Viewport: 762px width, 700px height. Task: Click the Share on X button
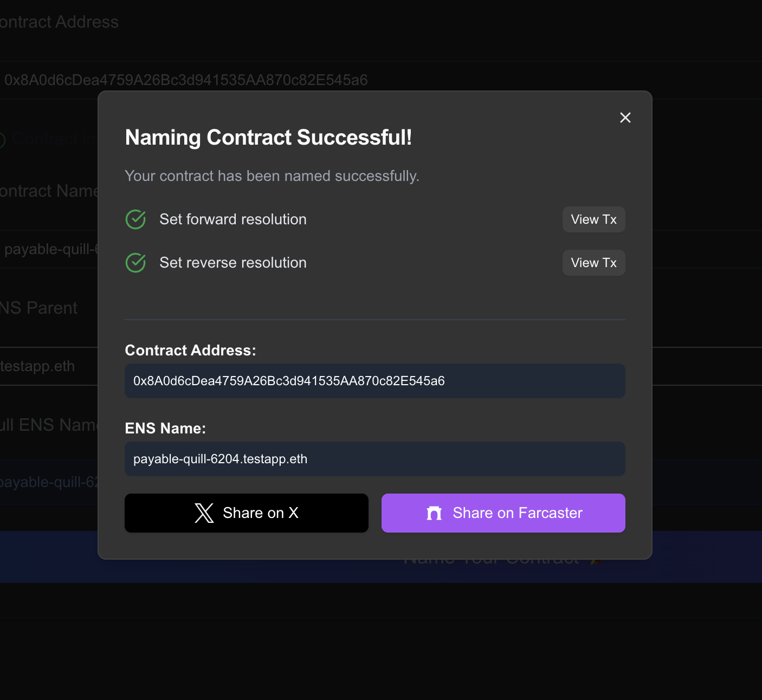[x=247, y=513]
